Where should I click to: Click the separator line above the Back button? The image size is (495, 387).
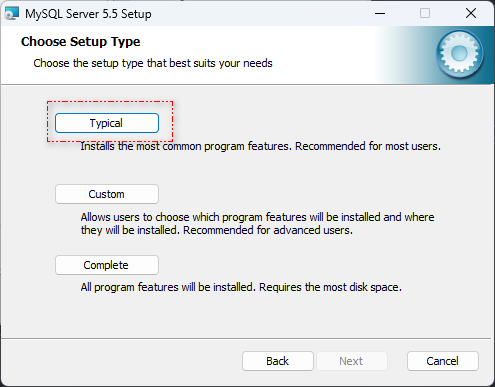pos(246,339)
